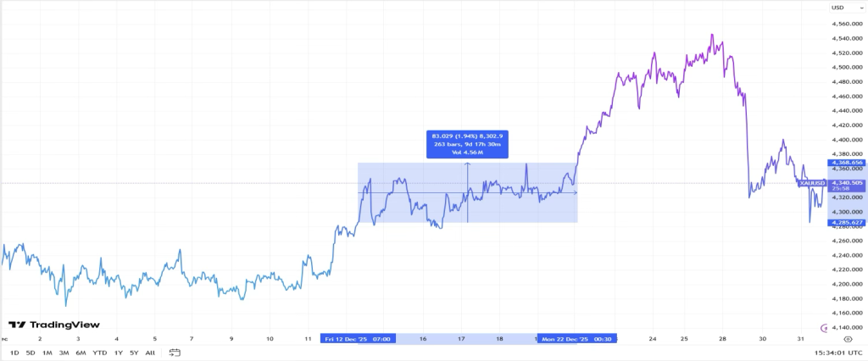Click the Mon 22 Dec '25 time marker
Screen dimensions: 868x361
pos(578,338)
